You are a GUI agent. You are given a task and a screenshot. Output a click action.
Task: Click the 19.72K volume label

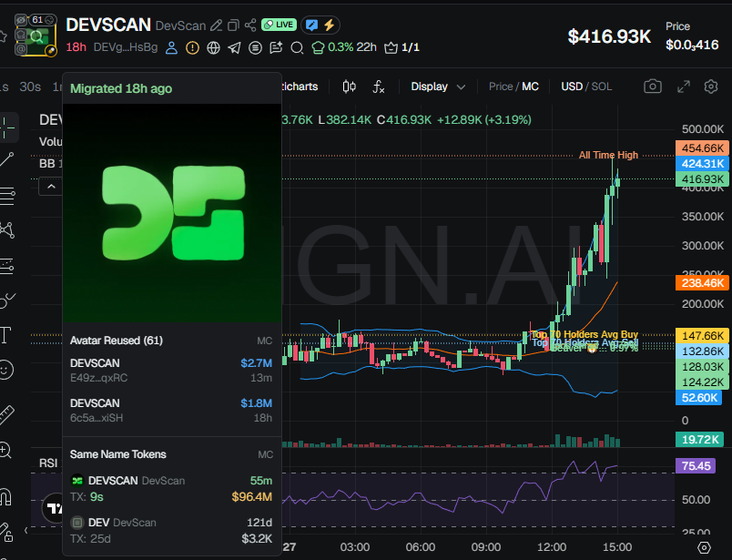699,440
